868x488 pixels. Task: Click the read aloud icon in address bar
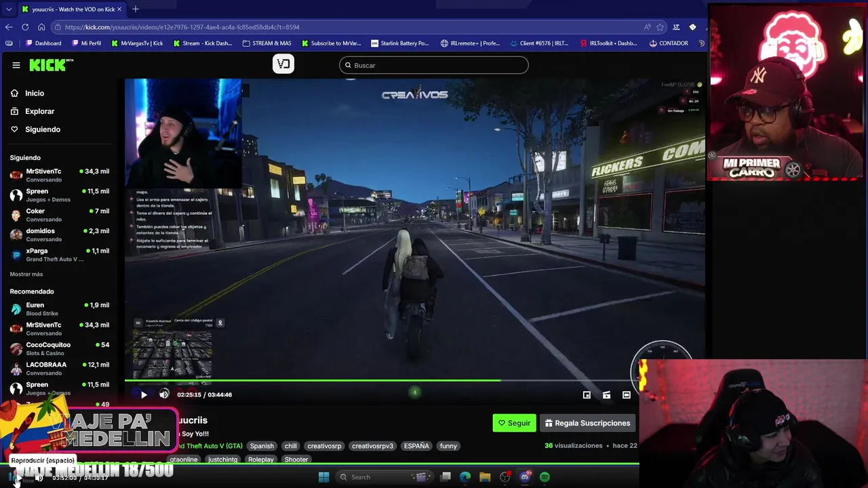[648, 27]
